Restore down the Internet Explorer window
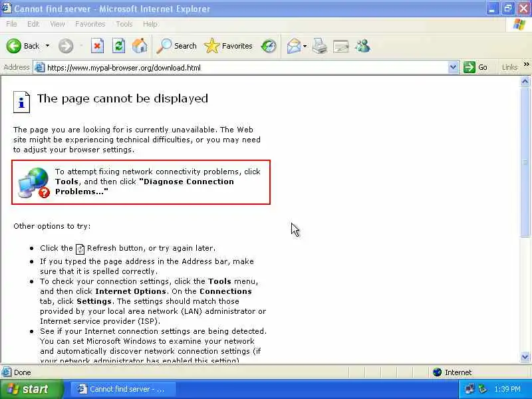Screen dimensions: 532x399 click(508, 9)
